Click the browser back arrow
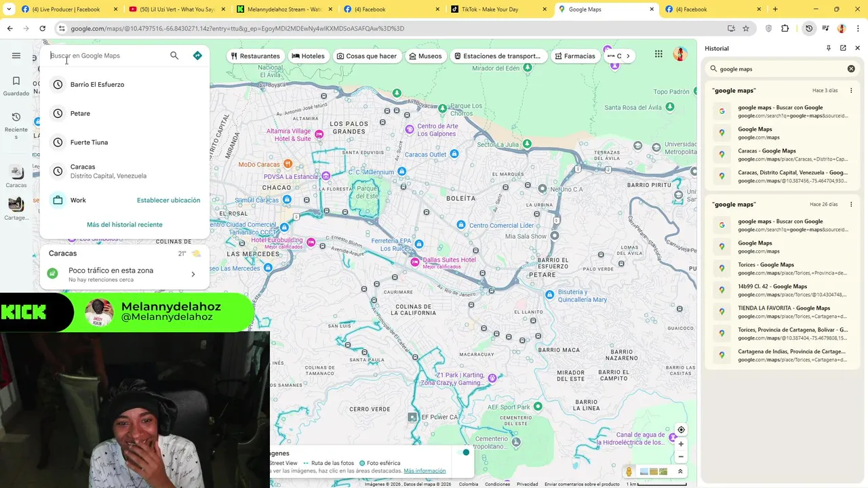This screenshot has width=868, height=488. pyautogui.click(x=9, y=28)
